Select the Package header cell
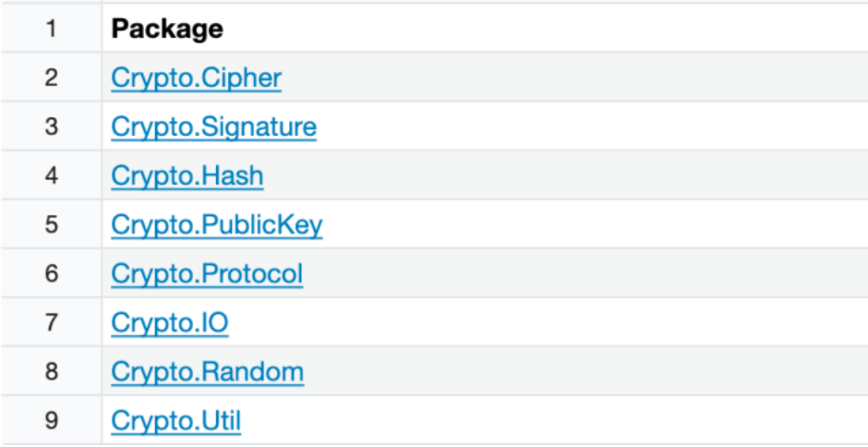This screenshot has width=868, height=447. coord(485,29)
